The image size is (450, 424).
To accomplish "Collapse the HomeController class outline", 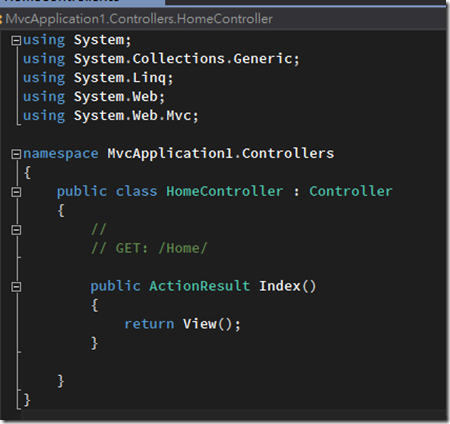I will click(16, 192).
